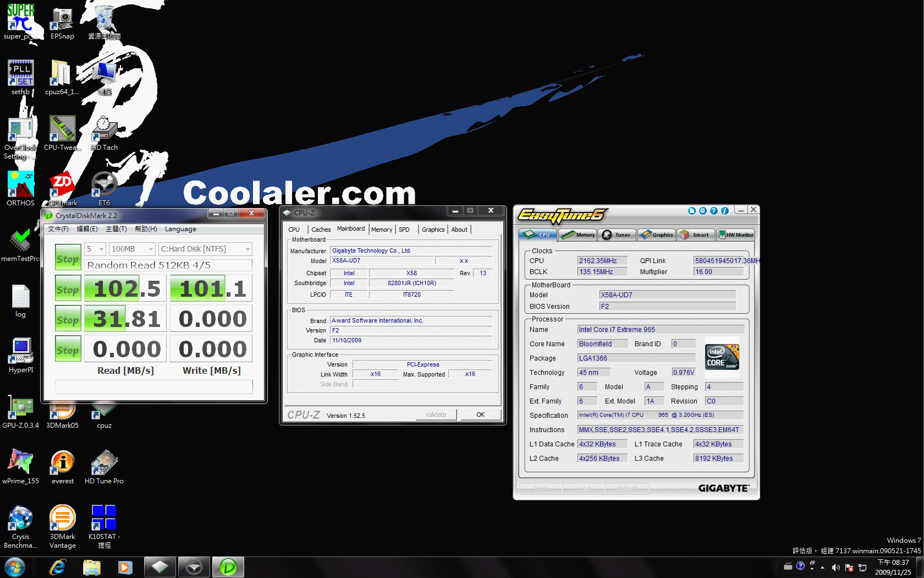The width and height of the screenshot is (924, 578).
Task: Open CrystalDiskMark 幫助(H) menu
Action: point(146,229)
